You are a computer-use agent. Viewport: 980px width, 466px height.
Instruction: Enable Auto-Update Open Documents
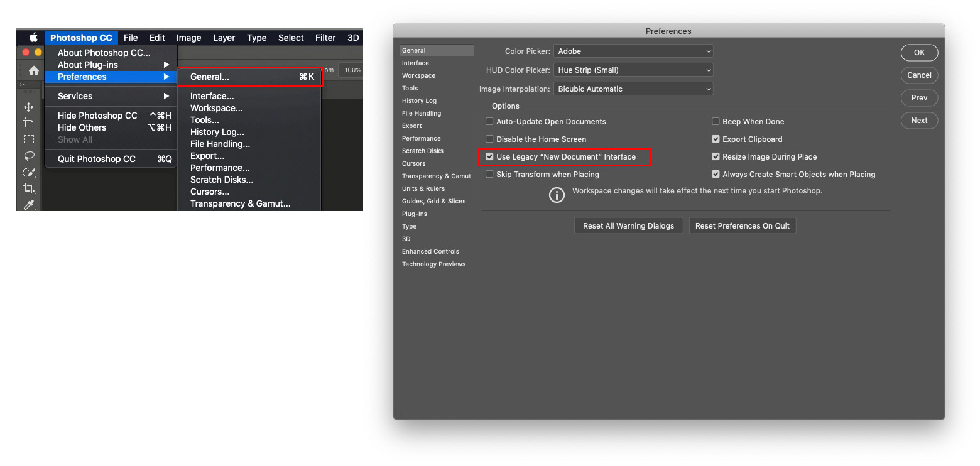pyautogui.click(x=489, y=121)
